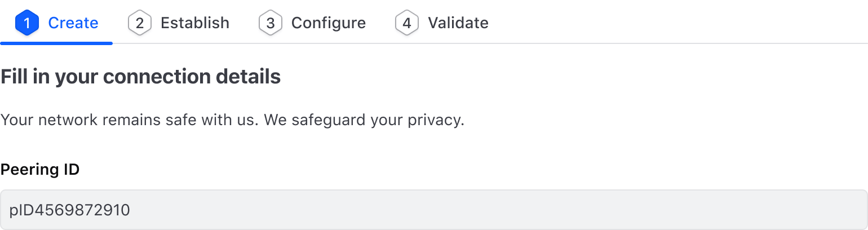Viewport: 868px width, 230px height.
Task: Click the step 2 hexagon beside Establish
Action: pyautogui.click(x=139, y=23)
